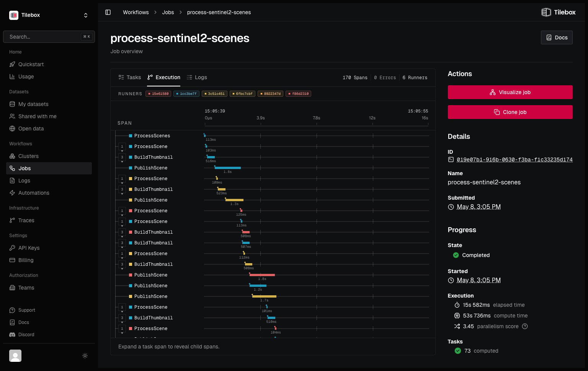The image size is (588, 371).
Task: Expand ProcessScene span with 125ms duration
Action: coord(122,211)
